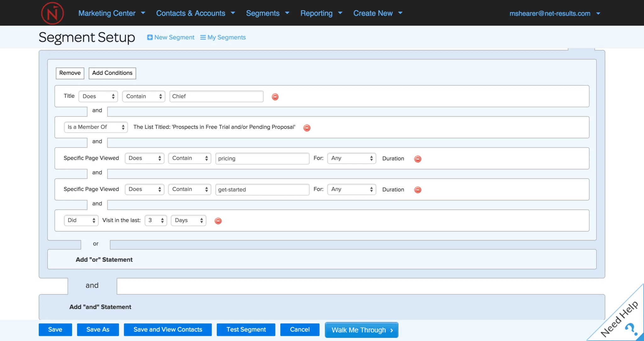The width and height of the screenshot is (644, 341).
Task: Click the New Segment plus icon
Action: click(150, 37)
